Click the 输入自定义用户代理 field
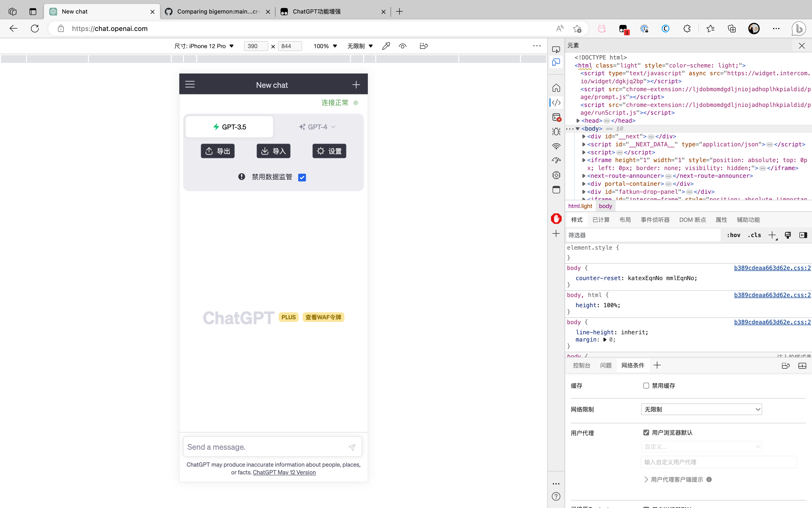This screenshot has height=508, width=812. 719,462
